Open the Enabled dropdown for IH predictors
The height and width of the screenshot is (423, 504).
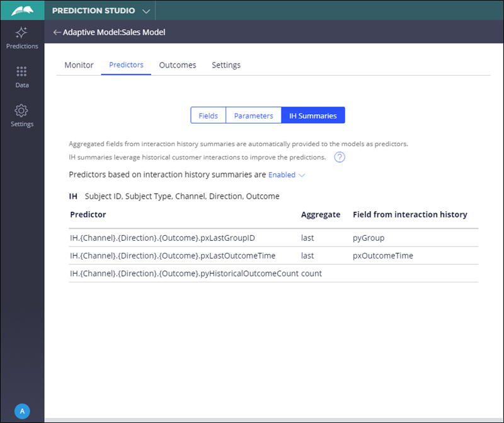pyautogui.click(x=287, y=175)
